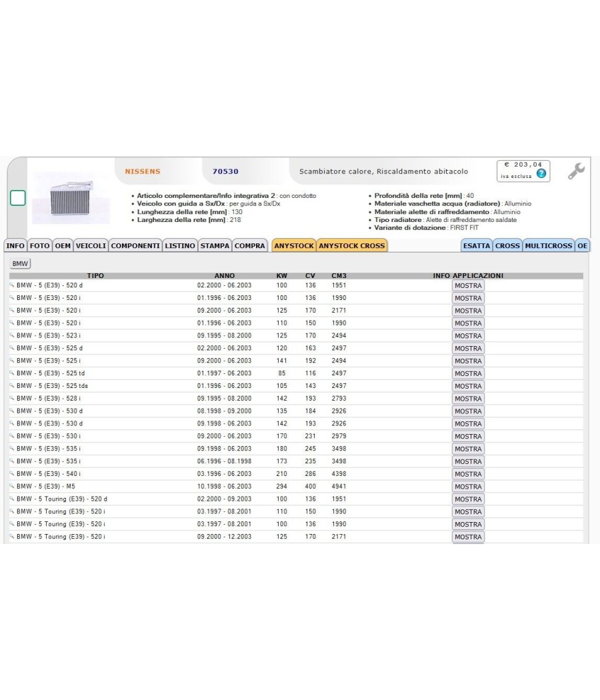Click the CV column header
600x700 pixels.
tap(310, 275)
